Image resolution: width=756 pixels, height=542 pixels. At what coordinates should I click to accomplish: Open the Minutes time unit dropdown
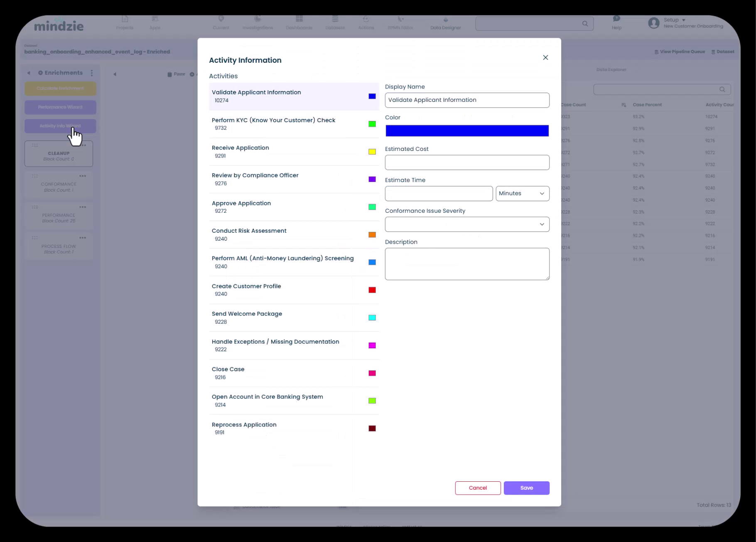(x=522, y=194)
